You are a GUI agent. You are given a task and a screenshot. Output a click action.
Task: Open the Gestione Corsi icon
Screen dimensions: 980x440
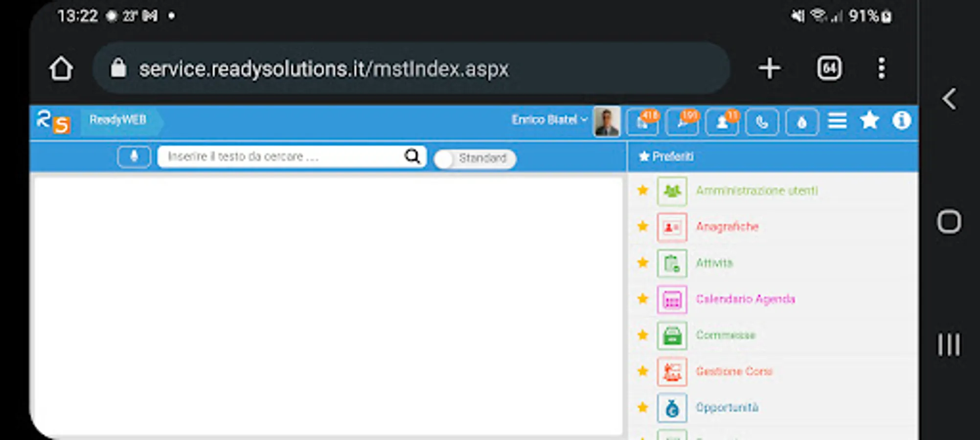click(672, 372)
